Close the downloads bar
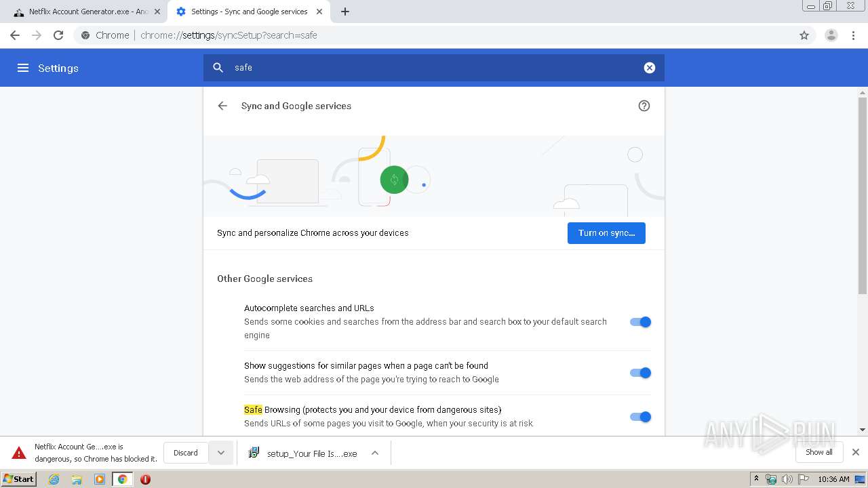 (x=856, y=452)
